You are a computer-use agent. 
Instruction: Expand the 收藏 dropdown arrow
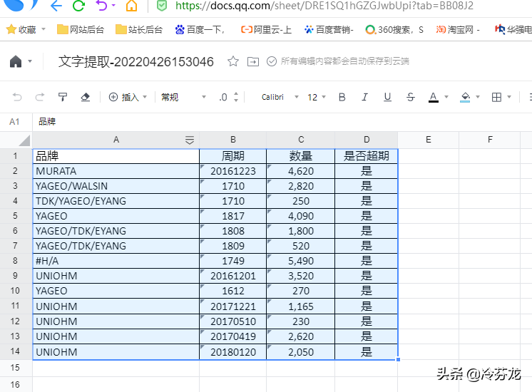click(x=44, y=29)
